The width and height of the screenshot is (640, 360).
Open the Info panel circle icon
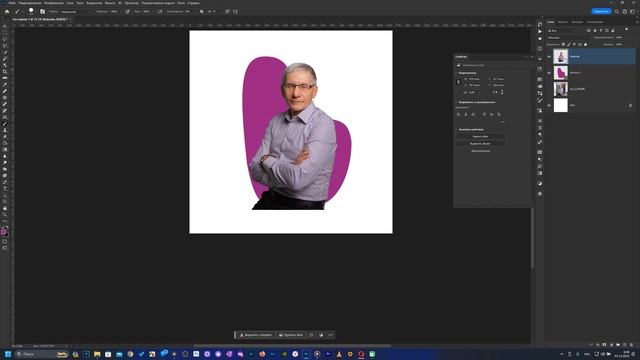(540, 49)
